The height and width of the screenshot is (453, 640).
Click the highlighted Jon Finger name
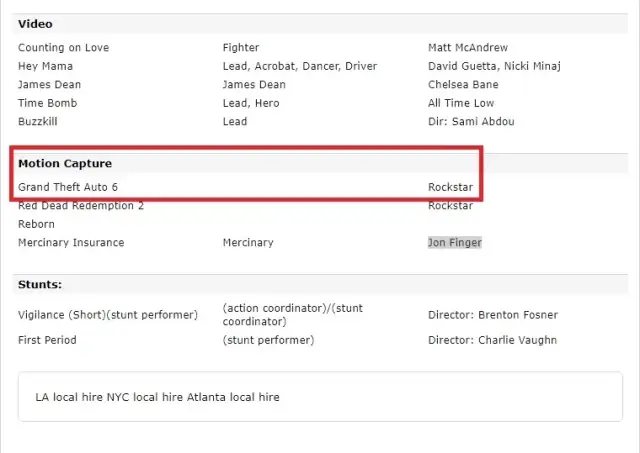click(454, 243)
